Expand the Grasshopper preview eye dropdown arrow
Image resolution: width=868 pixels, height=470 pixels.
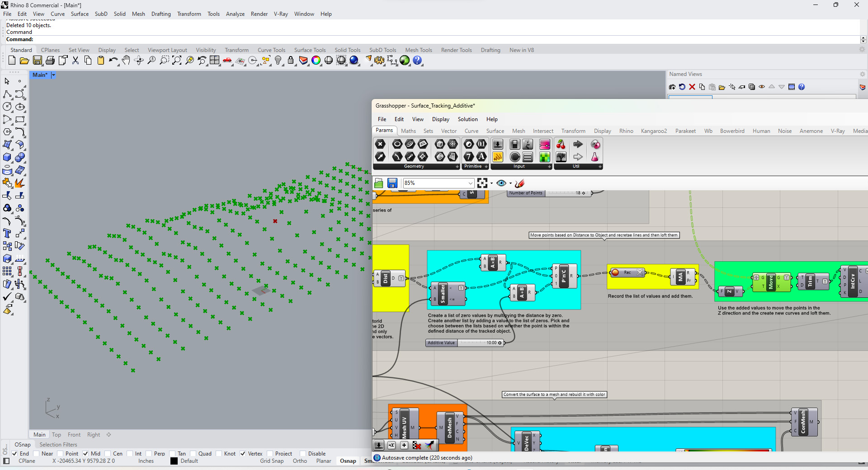[510, 183]
